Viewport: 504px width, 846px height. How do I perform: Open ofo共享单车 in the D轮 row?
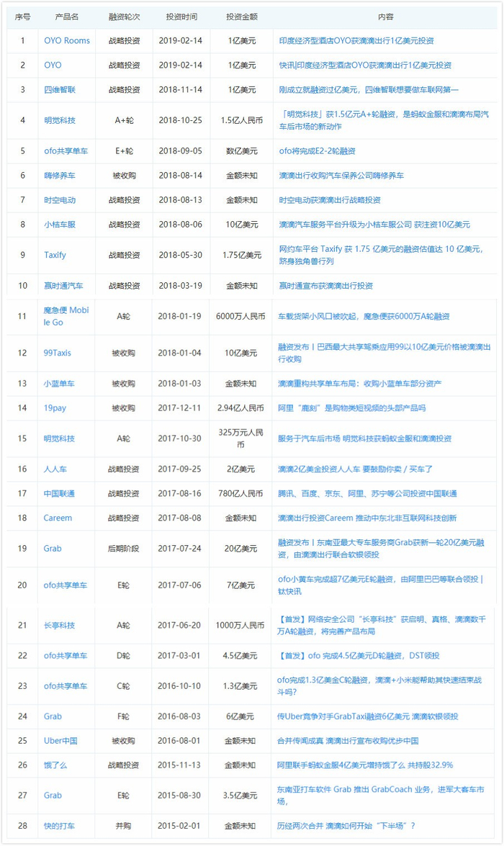66,655
